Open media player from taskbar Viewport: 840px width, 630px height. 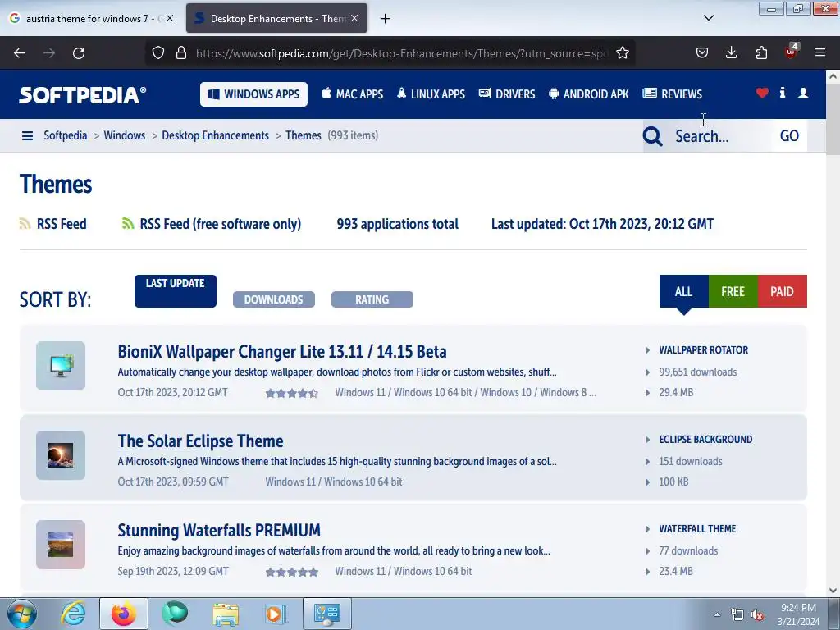click(276, 614)
